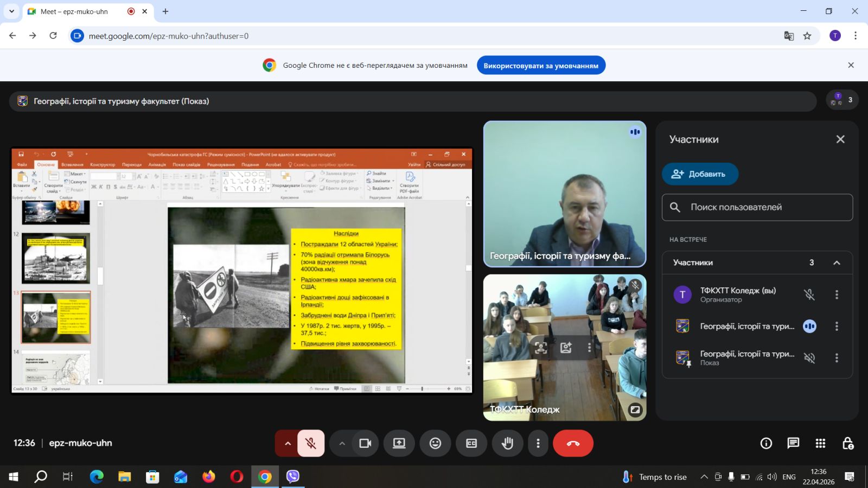Click the present screen icon
The width and height of the screenshot is (868, 488).
399,444
